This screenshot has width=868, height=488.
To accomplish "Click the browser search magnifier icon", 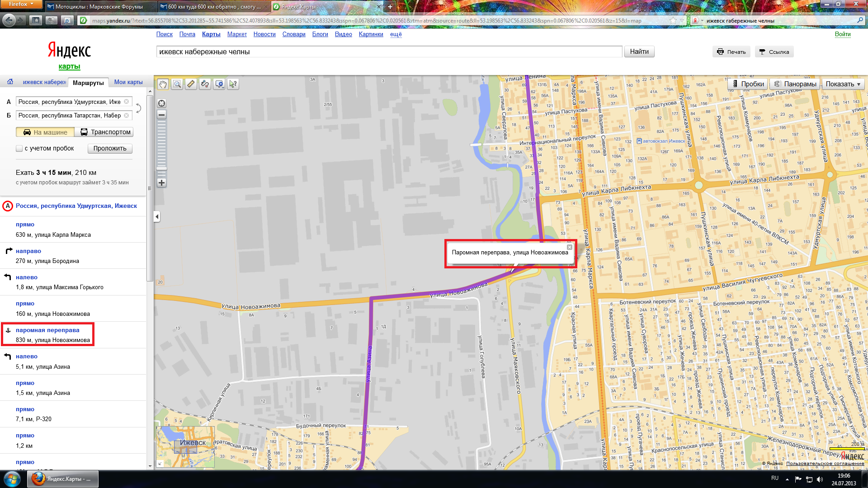I will click(x=860, y=20).
